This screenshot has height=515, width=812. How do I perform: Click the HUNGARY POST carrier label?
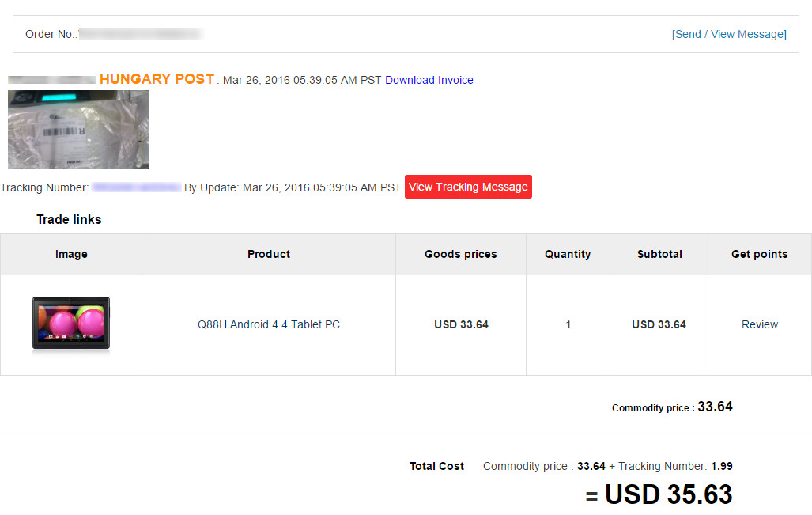pyautogui.click(x=157, y=79)
